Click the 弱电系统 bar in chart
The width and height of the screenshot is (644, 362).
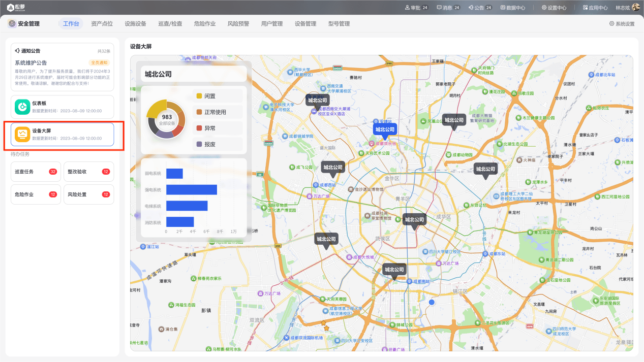click(174, 174)
